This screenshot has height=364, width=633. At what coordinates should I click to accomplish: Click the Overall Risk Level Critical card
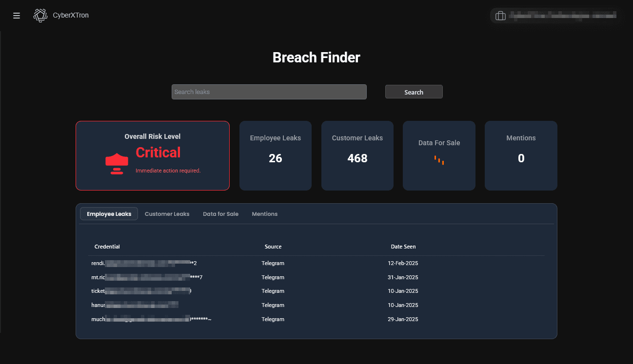pos(152,155)
